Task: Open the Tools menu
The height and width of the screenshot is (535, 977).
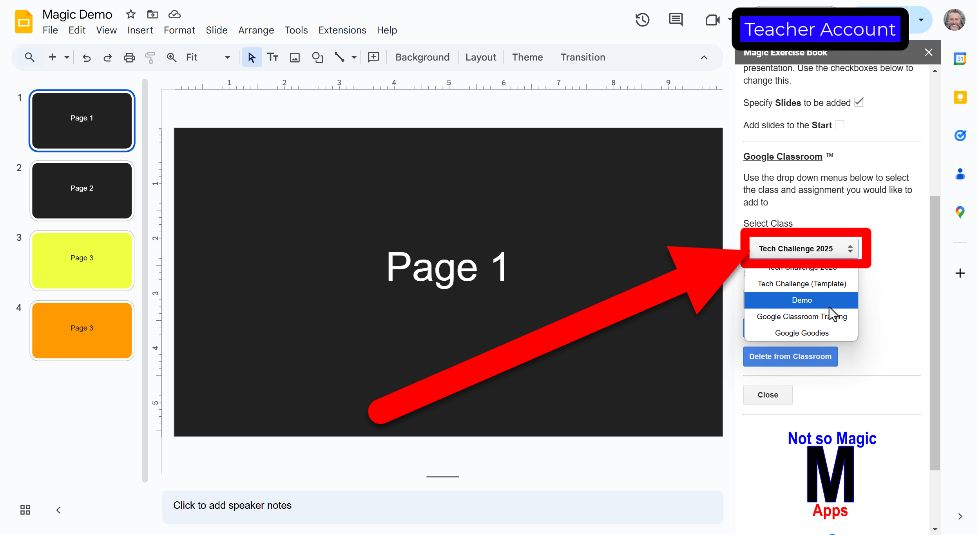Action: (296, 30)
